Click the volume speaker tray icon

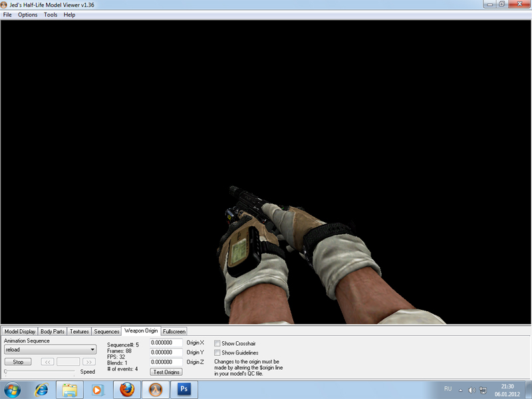tap(471, 390)
